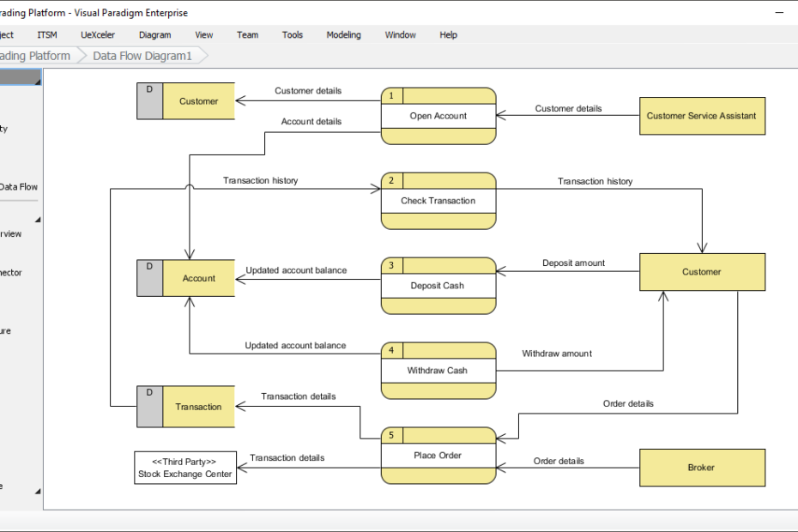Open the Tools menu
Viewport: 798px width, 532px height.
(x=292, y=34)
